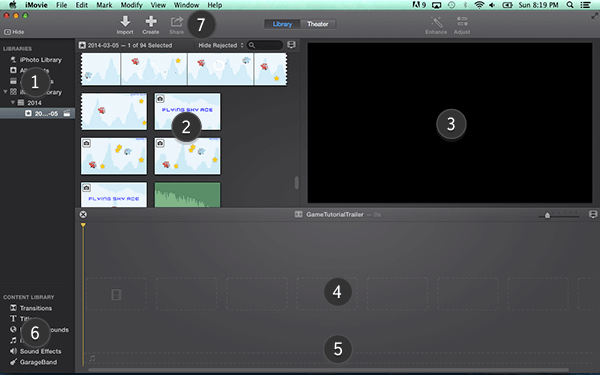Click the Create plus icon
600x375 pixels.
151,21
